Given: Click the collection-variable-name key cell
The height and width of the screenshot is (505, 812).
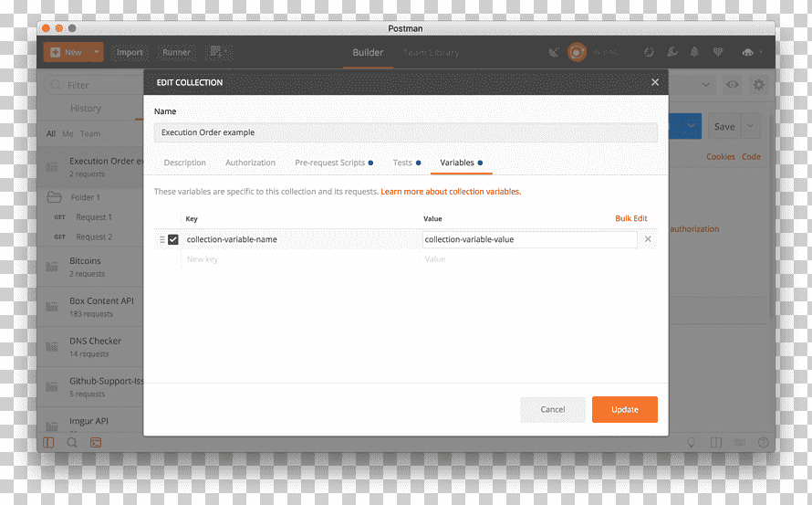Looking at the screenshot, I should point(300,239).
